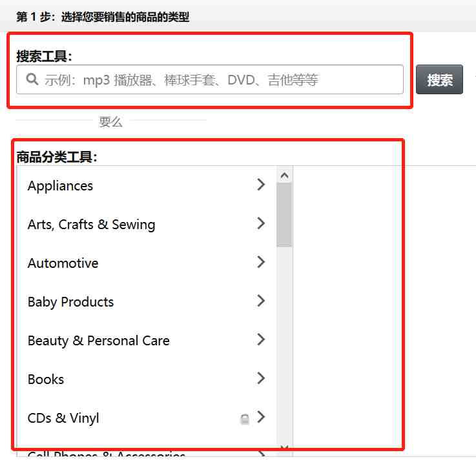Click the magnifier icon in search field
The height and width of the screenshot is (475, 476).
[x=32, y=79]
